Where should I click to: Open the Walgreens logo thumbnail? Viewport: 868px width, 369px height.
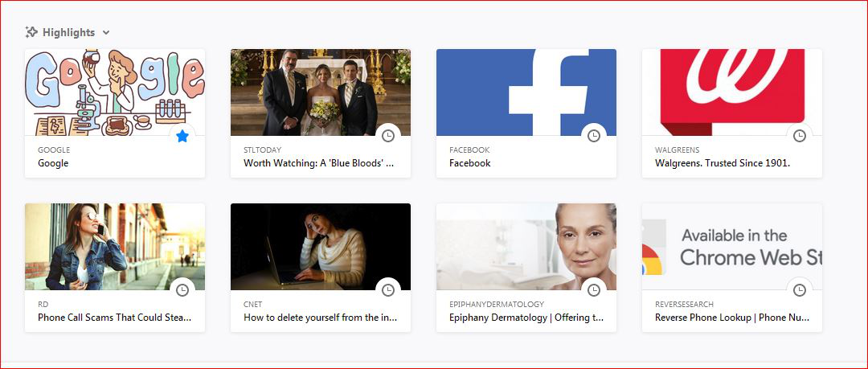pos(732,92)
